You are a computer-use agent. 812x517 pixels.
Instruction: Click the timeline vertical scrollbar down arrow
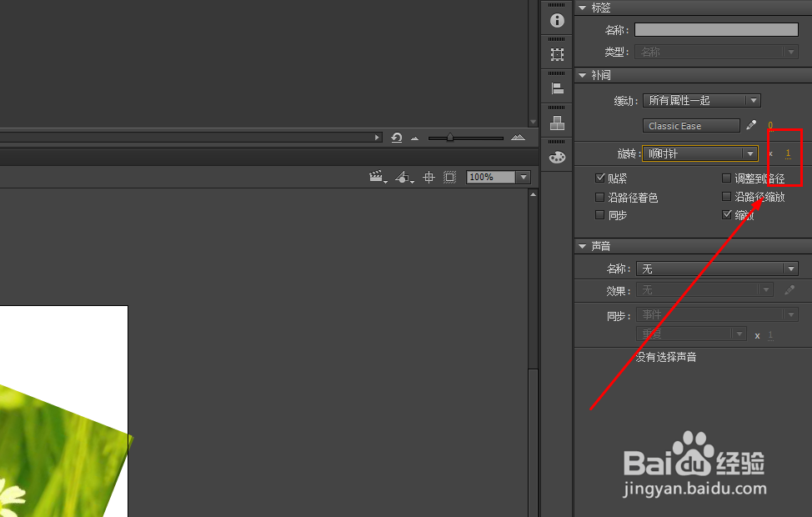coord(533,123)
